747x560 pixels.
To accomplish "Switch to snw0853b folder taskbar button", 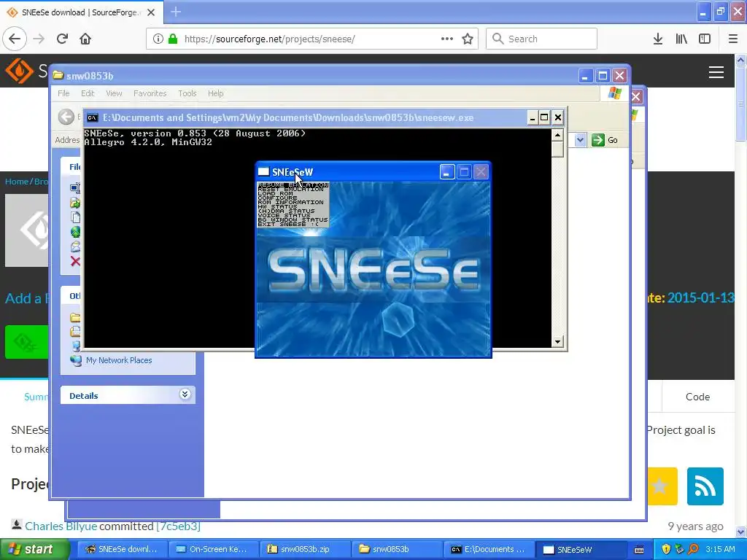I will [397, 550].
